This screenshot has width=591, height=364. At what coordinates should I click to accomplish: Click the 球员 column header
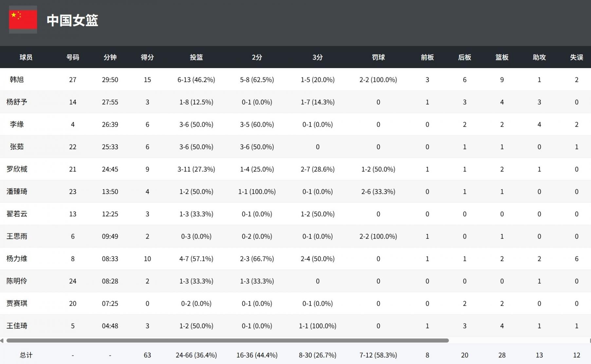pos(26,57)
